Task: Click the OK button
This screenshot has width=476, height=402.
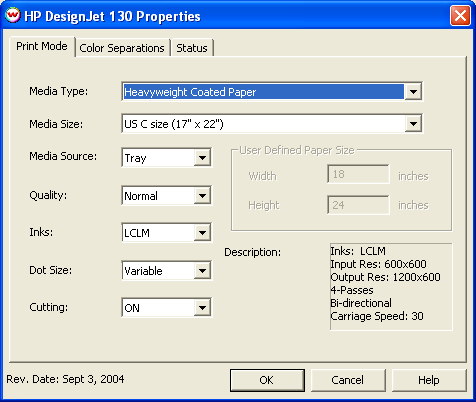Action: [267, 380]
